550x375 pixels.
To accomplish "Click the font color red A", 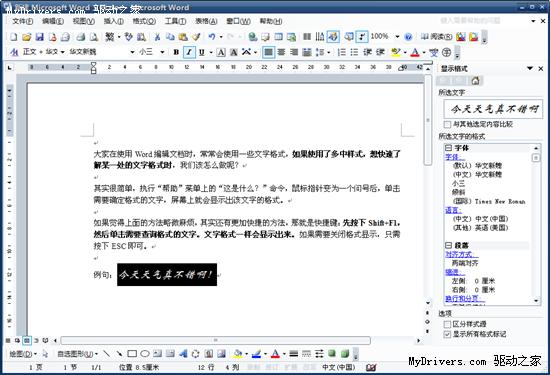I will pos(415,52).
